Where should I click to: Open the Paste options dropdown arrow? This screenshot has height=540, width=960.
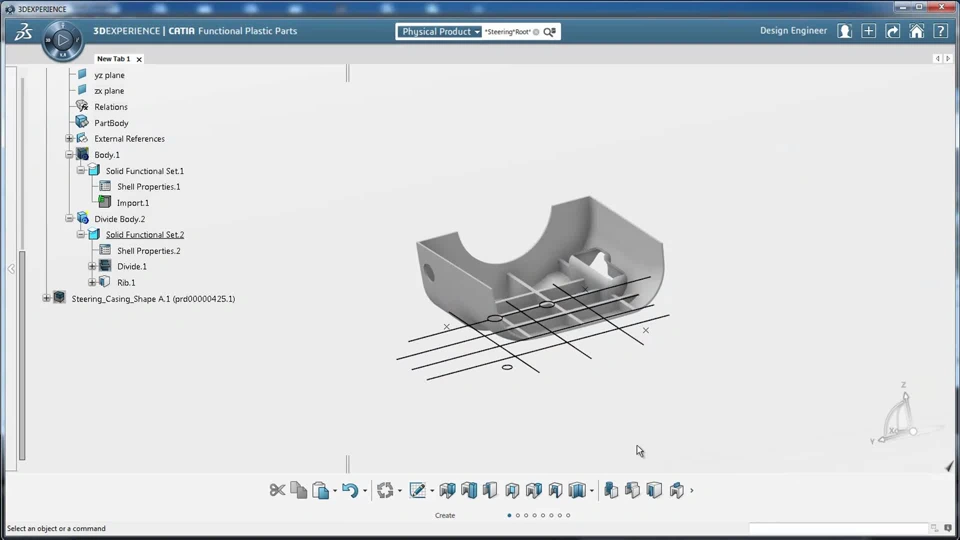click(x=335, y=491)
